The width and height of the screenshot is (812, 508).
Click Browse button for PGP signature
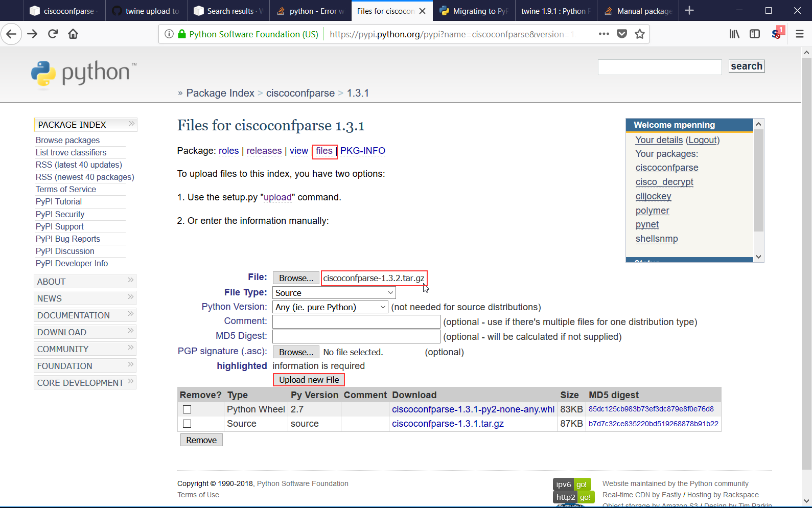(296, 352)
